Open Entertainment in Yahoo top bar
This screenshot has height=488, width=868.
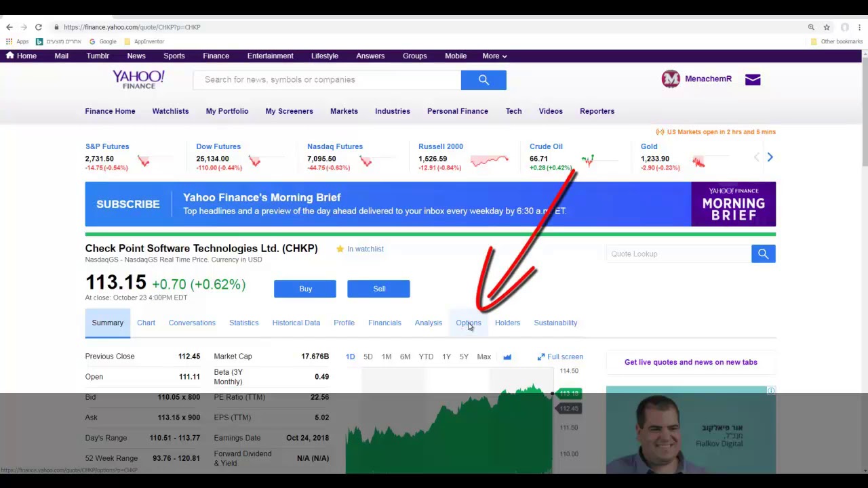click(x=270, y=56)
